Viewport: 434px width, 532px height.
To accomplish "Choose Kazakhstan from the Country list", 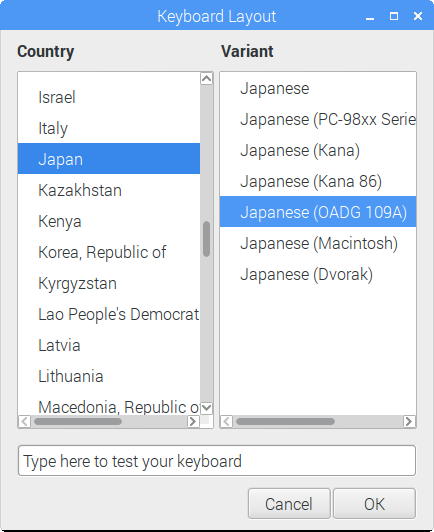I will pos(109,190).
